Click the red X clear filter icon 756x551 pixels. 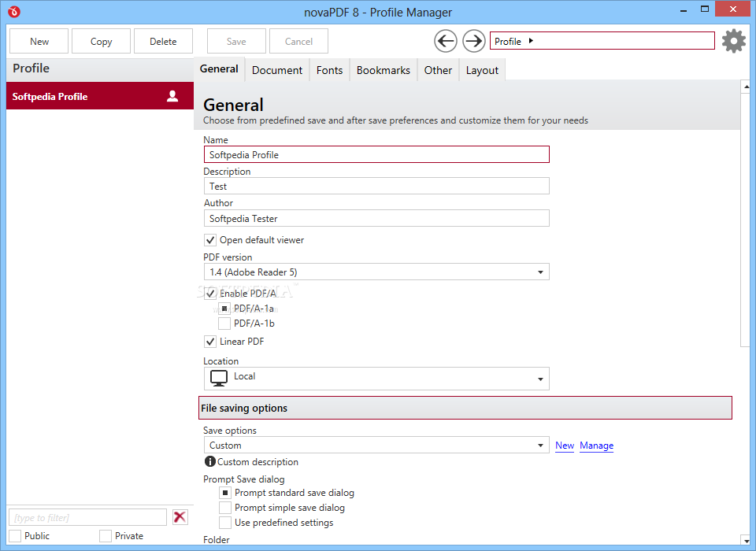(180, 517)
